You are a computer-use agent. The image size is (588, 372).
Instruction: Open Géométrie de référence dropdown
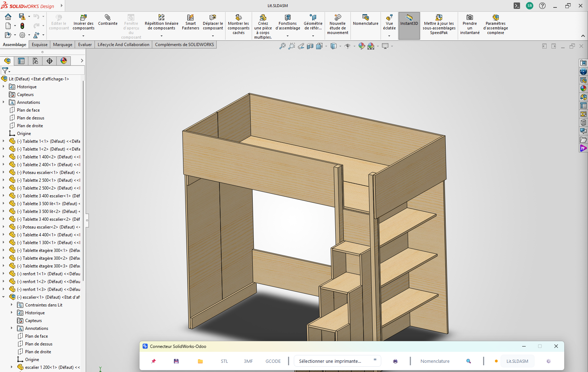coord(313,36)
